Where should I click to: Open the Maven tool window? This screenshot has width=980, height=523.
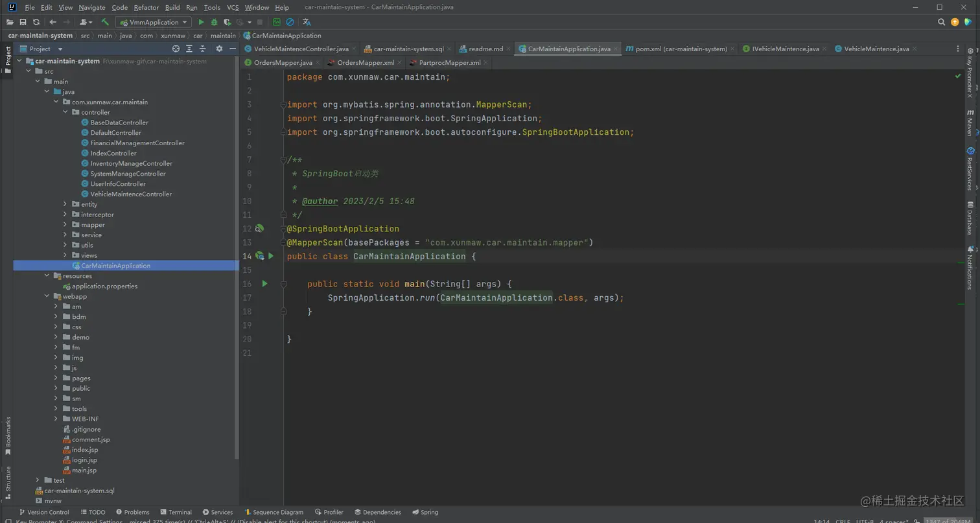(970, 122)
